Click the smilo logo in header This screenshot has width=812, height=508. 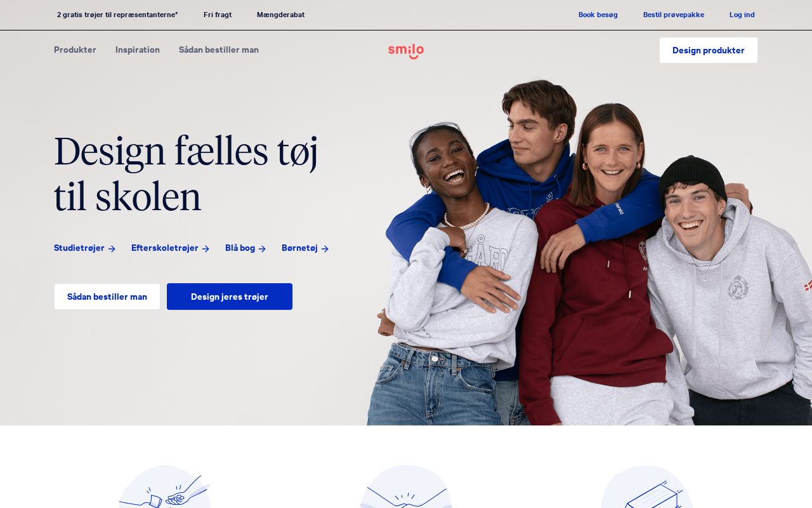coord(406,51)
